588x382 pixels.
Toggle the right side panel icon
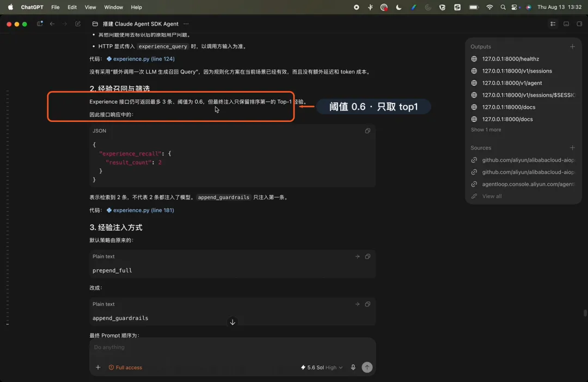point(579,23)
